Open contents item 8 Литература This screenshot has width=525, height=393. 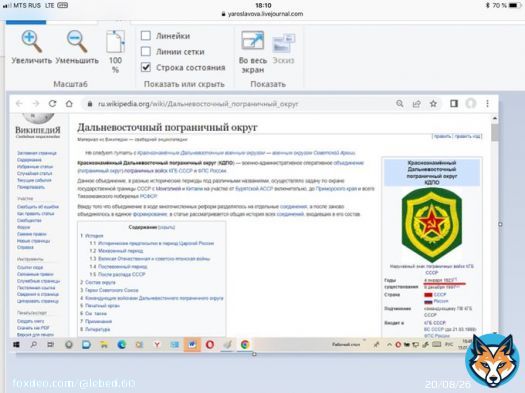95,329
